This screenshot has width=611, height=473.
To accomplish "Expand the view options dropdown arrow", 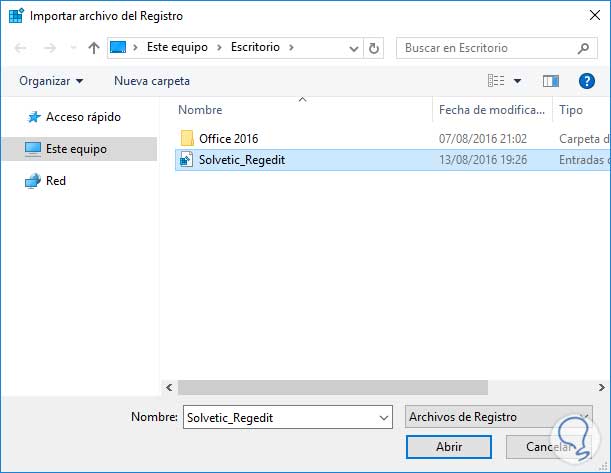I will [518, 81].
